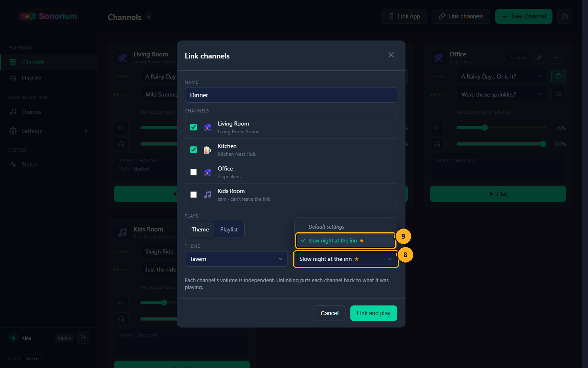Uncheck the Living Room channel checkbox

click(x=194, y=127)
